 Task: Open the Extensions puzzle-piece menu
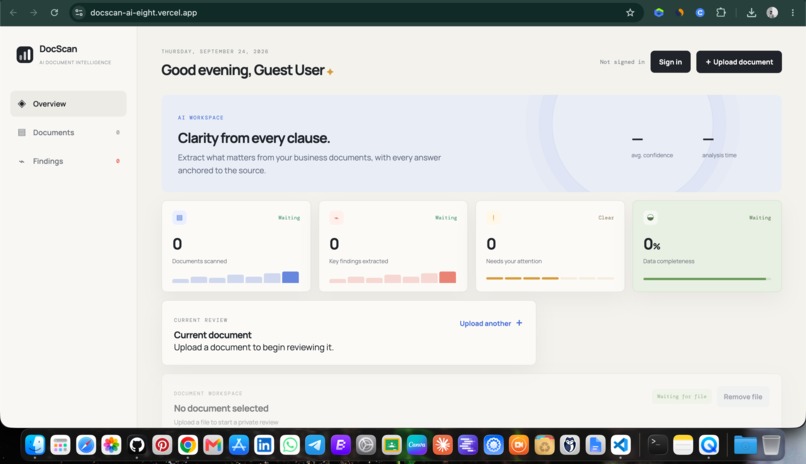tap(721, 12)
